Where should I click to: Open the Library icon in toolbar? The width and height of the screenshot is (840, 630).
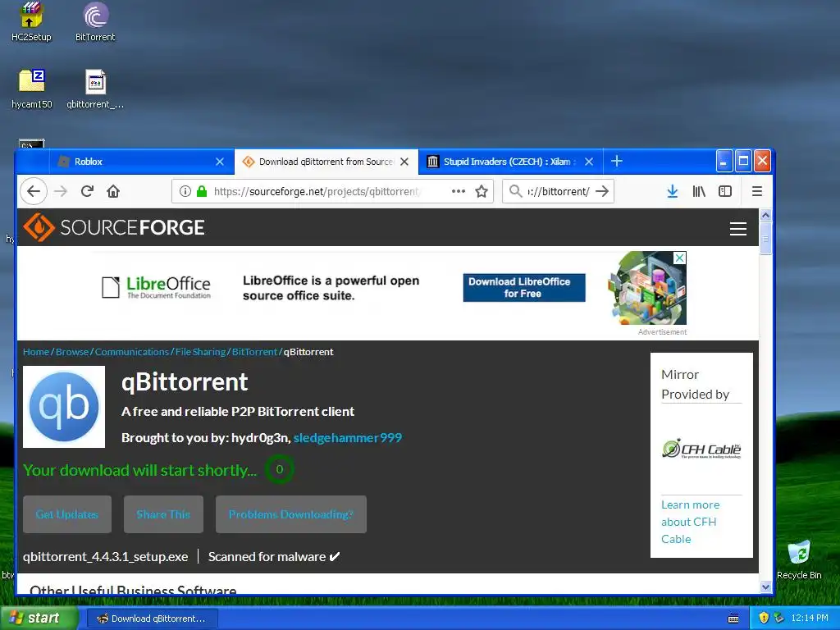pyautogui.click(x=699, y=191)
